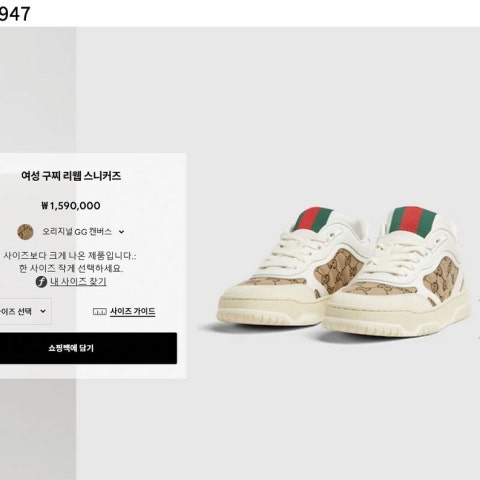Click the 947 number at the top

click(x=15, y=13)
